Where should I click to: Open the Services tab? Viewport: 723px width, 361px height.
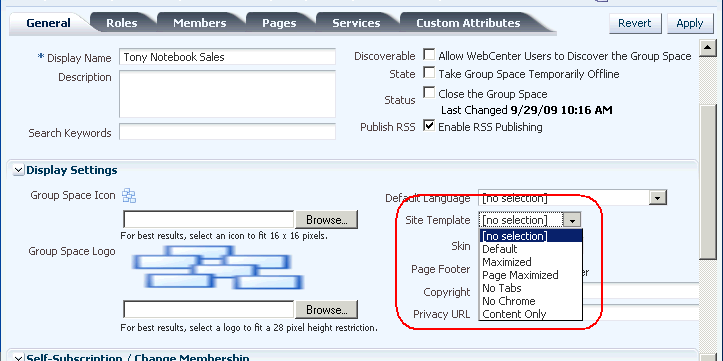click(x=356, y=23)
